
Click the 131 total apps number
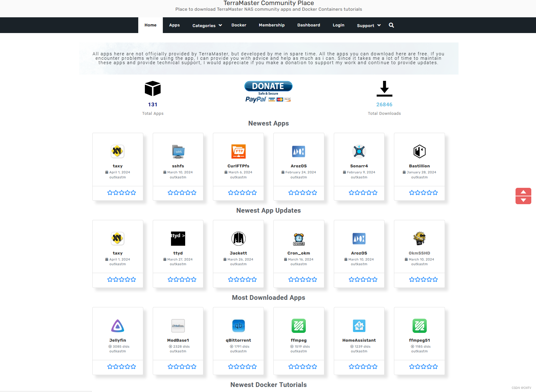click(153, 104)
